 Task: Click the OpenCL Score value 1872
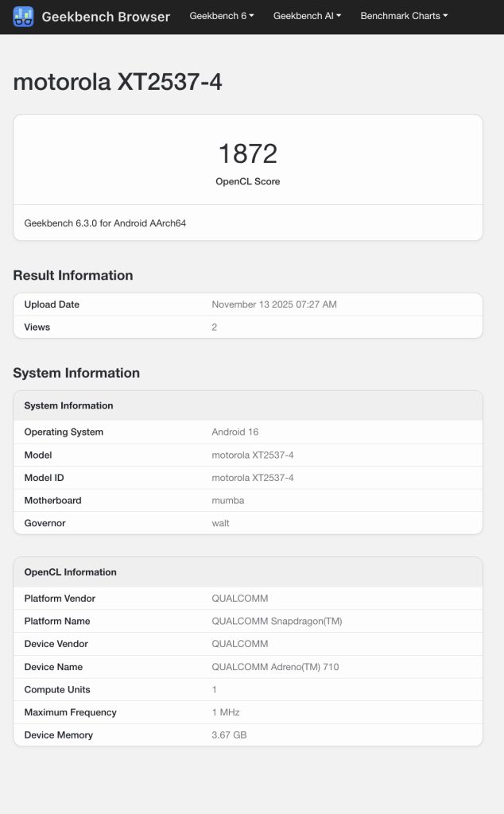(x=246, y=151)
